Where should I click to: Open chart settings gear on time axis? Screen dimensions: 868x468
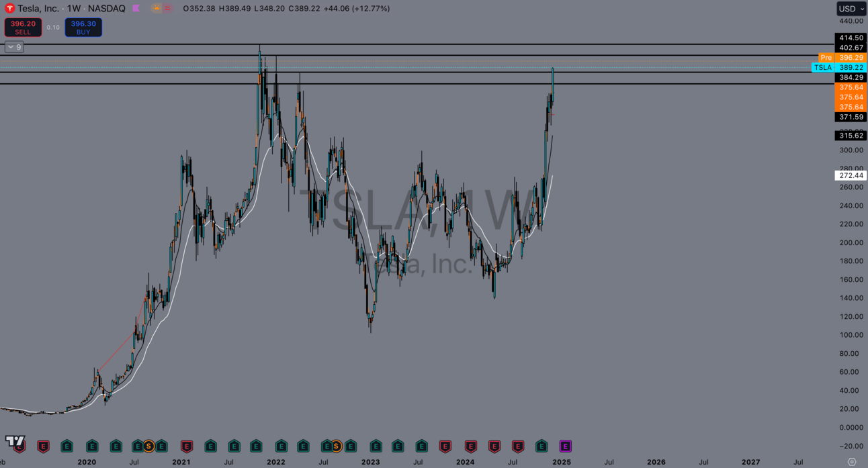pyautogui.click(x=852, y=462)
